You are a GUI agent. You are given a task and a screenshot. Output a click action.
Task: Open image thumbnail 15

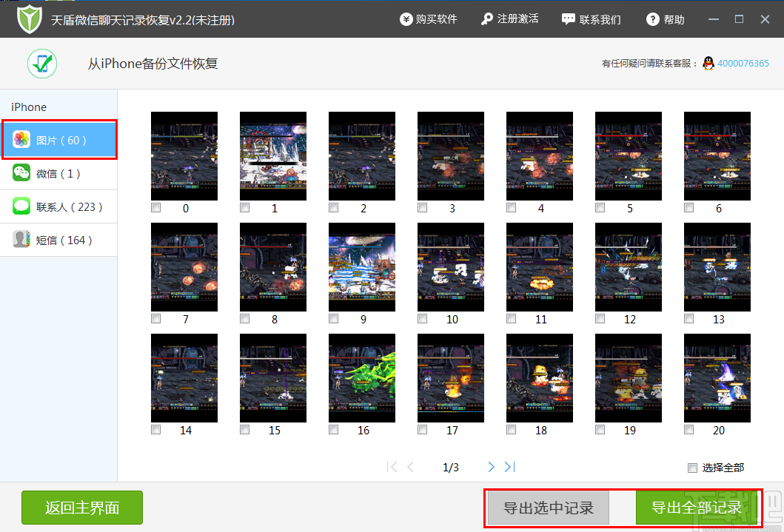[x=273, y=377]
